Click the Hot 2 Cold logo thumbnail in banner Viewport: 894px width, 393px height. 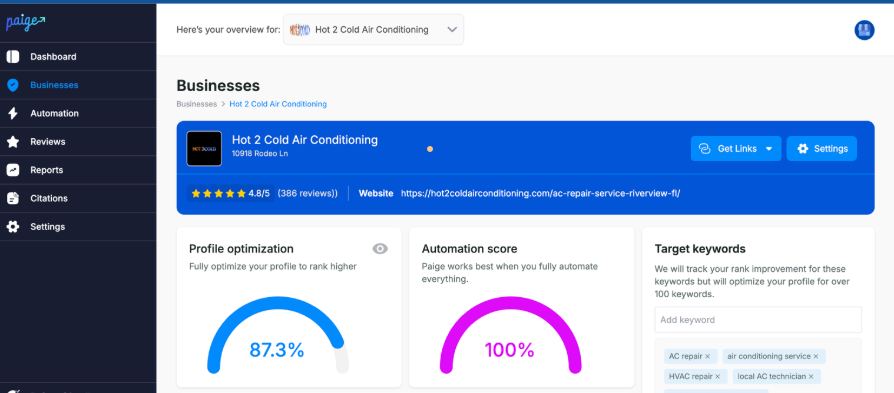(x=204, y=149)
